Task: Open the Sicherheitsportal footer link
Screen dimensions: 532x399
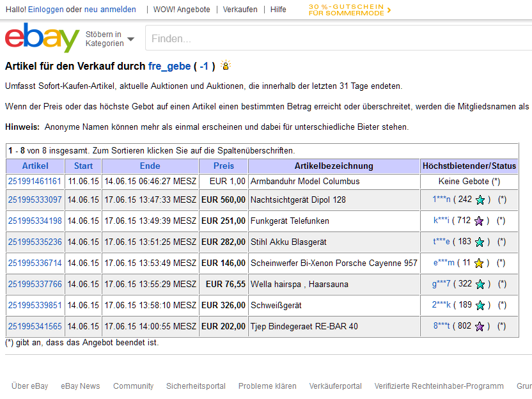Action: [x=196, y=386]
